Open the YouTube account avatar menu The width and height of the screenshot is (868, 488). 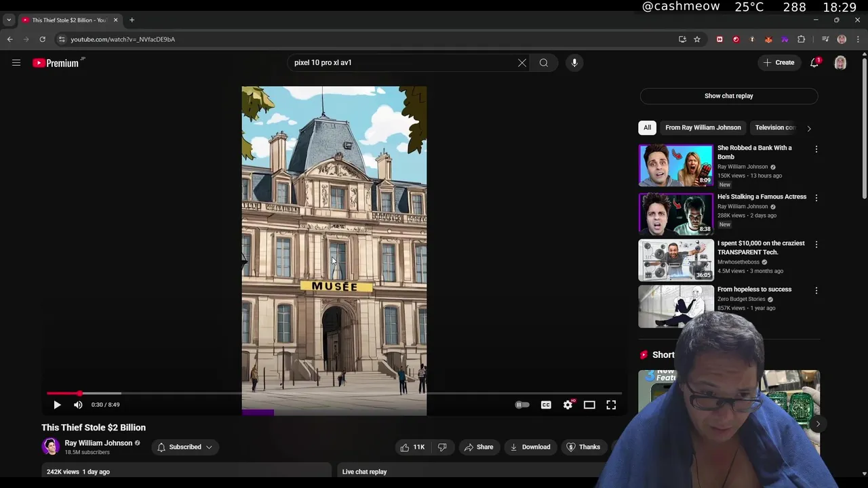tap(840, 62)
